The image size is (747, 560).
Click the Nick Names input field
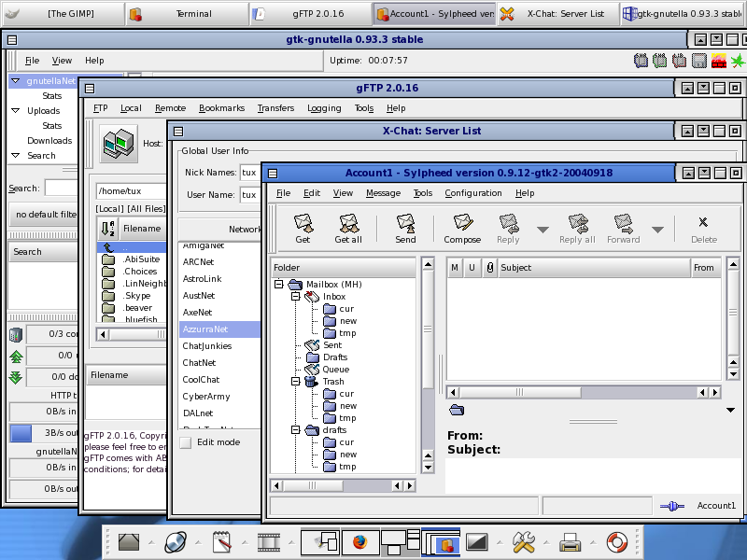point(248,173)
